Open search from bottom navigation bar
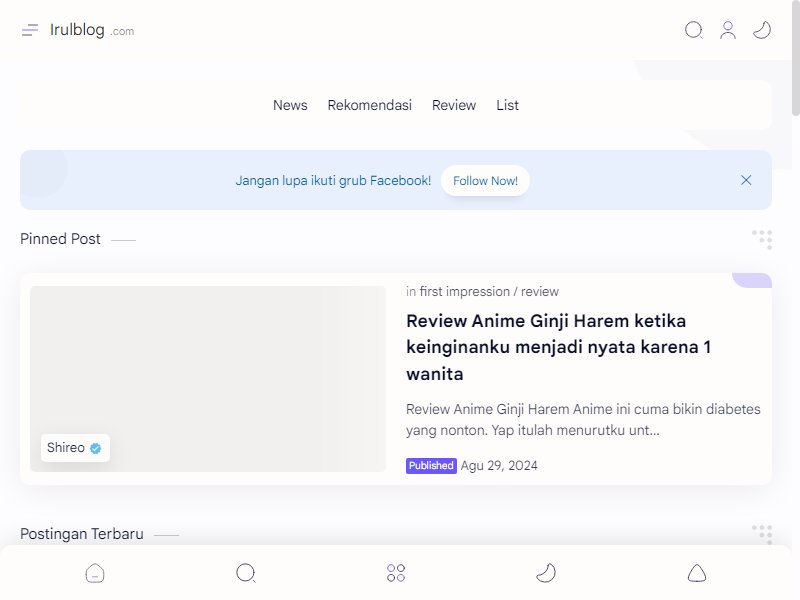This screenshot has width=800, height=600. point(245,573)
